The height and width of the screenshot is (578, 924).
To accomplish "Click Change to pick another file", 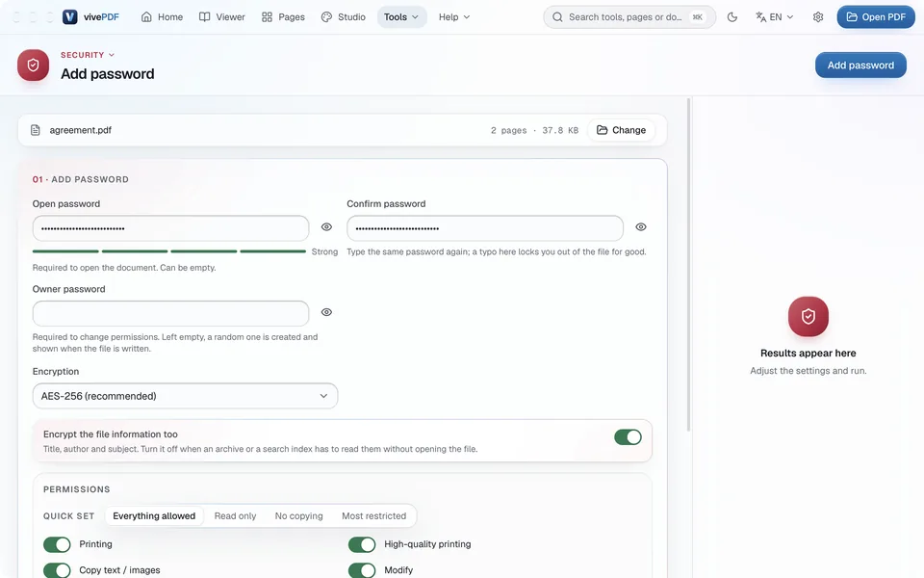I will 621,130.
